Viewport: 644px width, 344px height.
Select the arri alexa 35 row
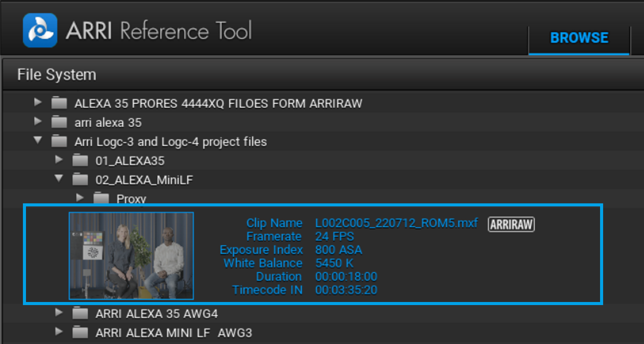322,122
